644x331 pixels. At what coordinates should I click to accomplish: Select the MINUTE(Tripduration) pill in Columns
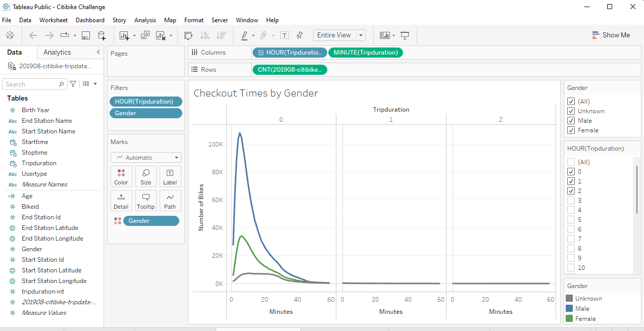point(366,53)
